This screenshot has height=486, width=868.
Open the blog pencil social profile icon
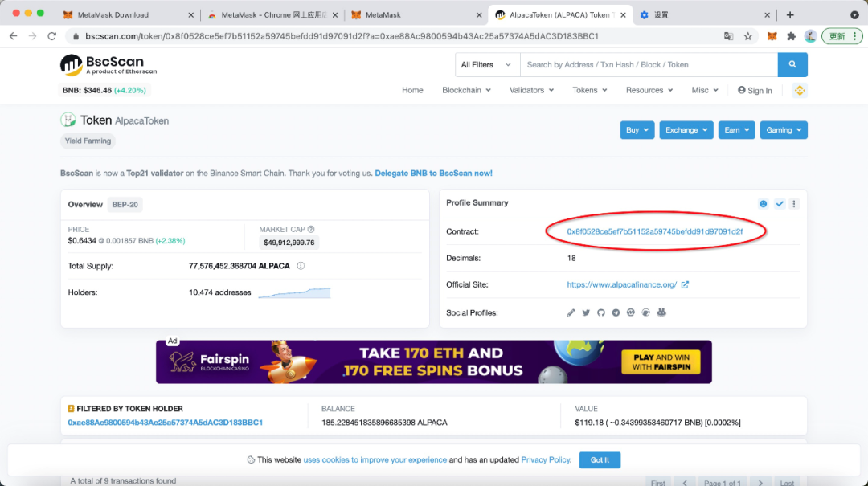(x=571, y=312)
